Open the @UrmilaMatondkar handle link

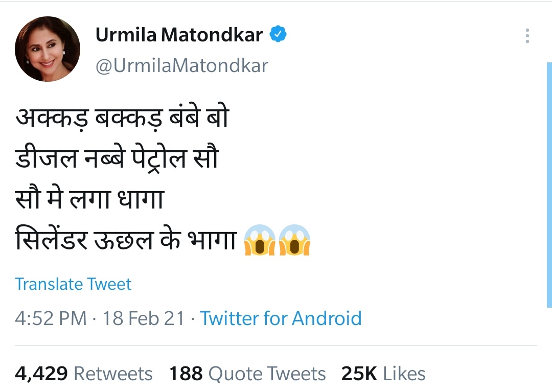click(181, 65)
